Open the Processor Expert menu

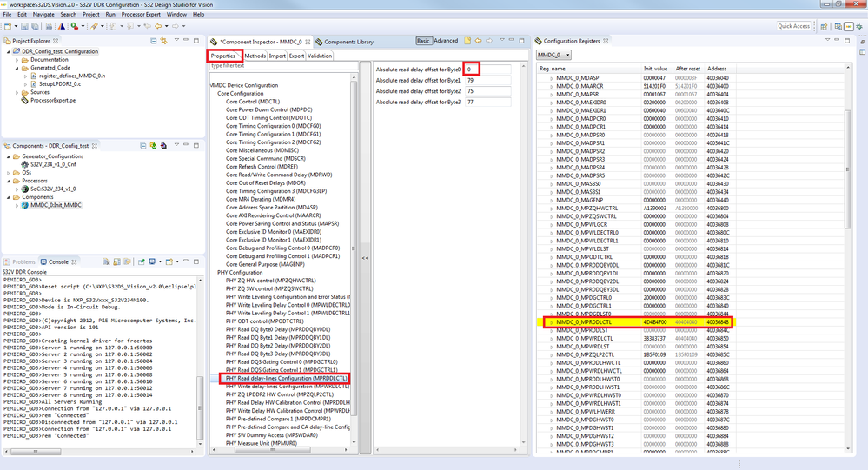141,15
